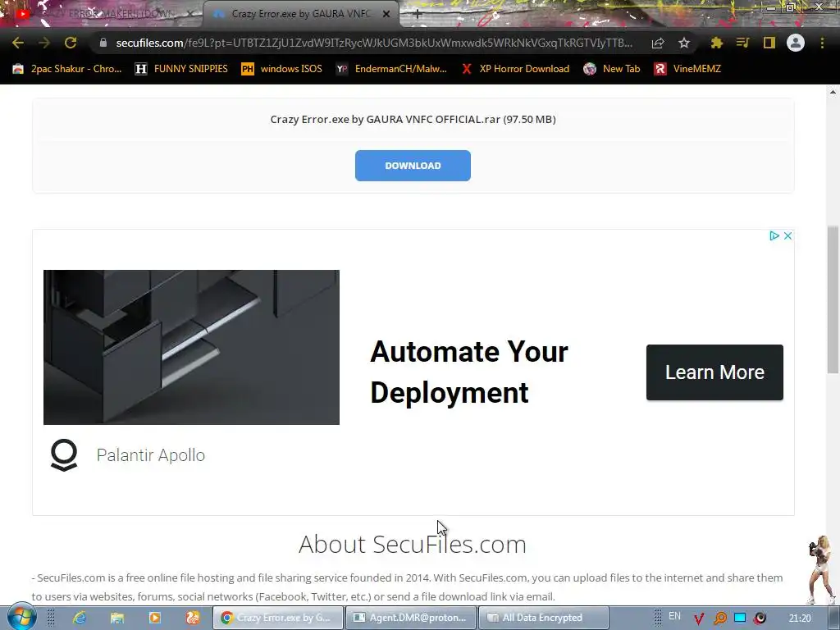Click the secufiles.com address bar
This screenshot has width=840, height=630.
(373, 43)
